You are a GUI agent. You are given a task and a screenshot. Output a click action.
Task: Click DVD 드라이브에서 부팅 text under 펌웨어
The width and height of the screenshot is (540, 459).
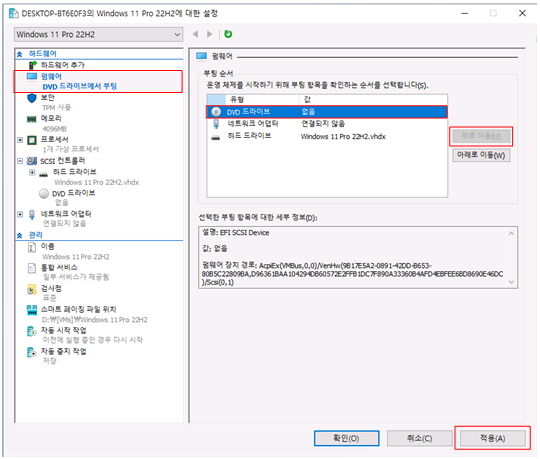click(x=80, y=86)
